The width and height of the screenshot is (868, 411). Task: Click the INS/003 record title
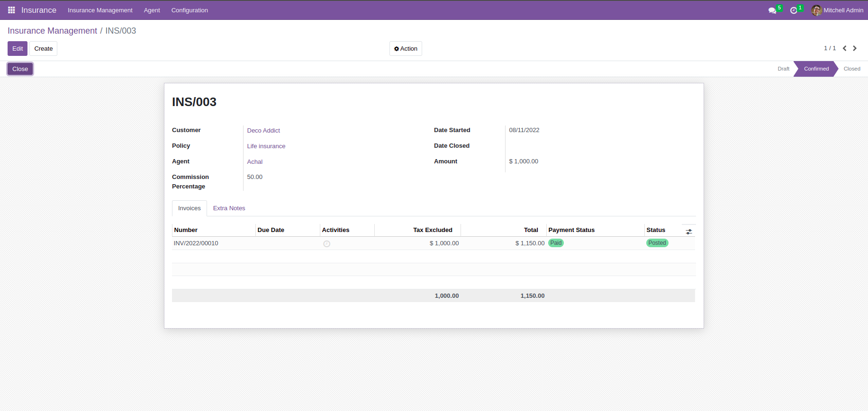(x=194, y=102)
